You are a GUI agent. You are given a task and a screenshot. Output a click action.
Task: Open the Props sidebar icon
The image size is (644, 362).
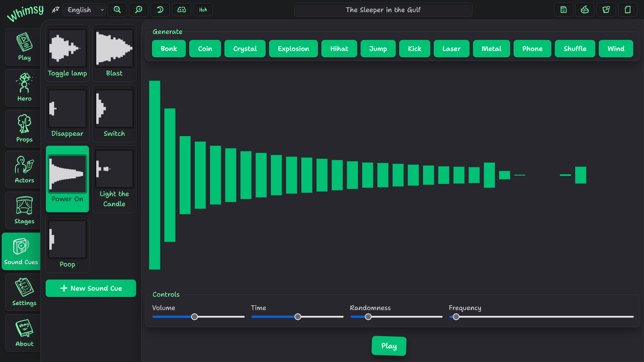pos(24,128)
